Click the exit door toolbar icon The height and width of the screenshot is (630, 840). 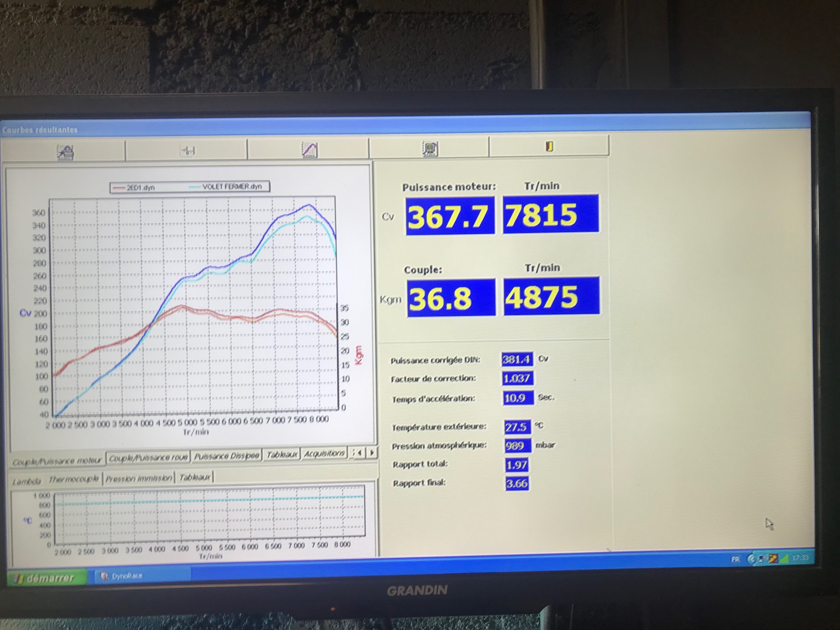tap(549, 146)
